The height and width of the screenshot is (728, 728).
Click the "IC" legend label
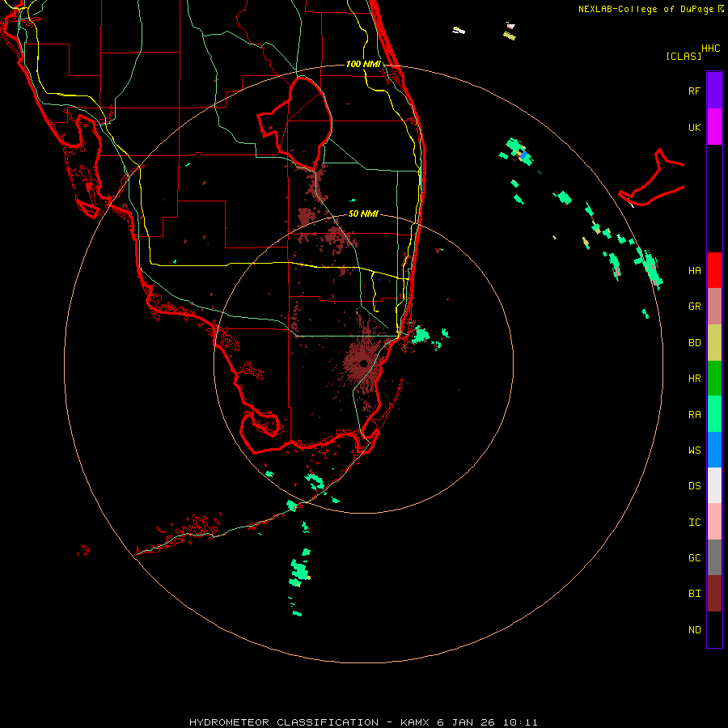[694, 522]
